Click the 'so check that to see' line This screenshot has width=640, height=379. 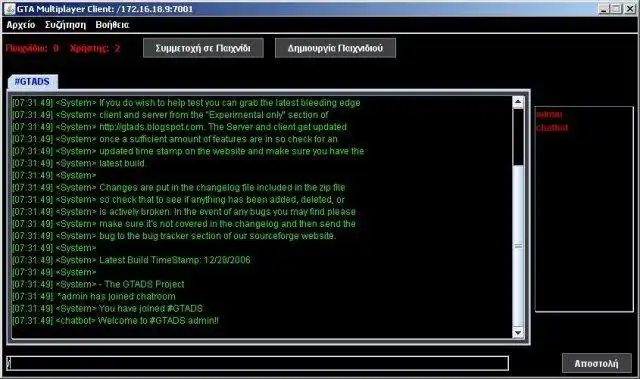click(178, 199)
